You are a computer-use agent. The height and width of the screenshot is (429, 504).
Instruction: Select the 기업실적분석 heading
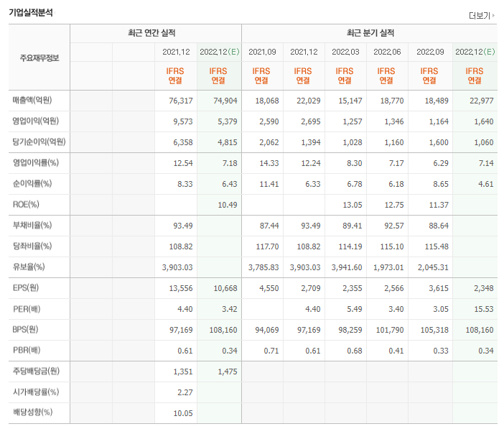pyautogui.click(x=31, y=12)
